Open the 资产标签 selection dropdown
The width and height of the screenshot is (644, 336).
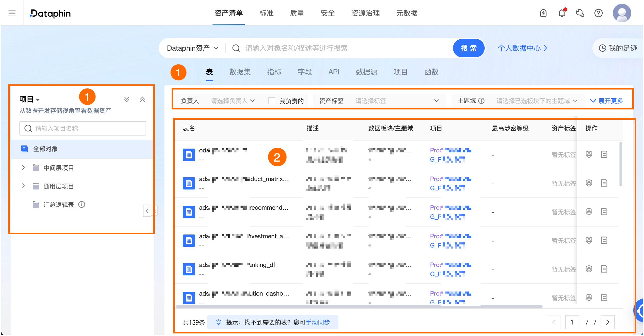(x=397, y=101)
